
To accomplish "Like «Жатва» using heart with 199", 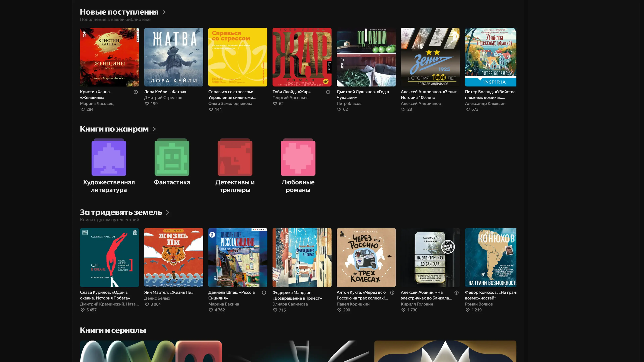I will (147, 104).
